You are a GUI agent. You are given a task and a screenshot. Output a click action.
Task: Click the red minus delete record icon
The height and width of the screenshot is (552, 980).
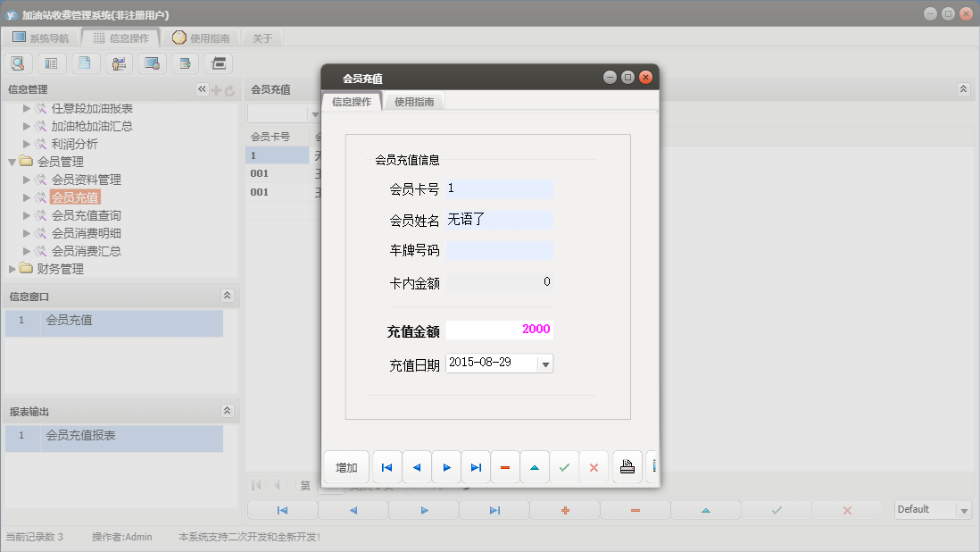(505, 466)
